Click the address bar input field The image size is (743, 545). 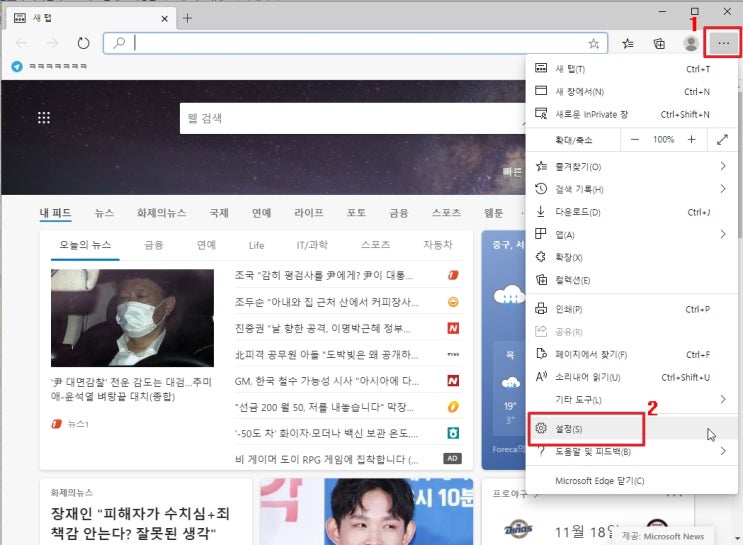click(355, 43)
